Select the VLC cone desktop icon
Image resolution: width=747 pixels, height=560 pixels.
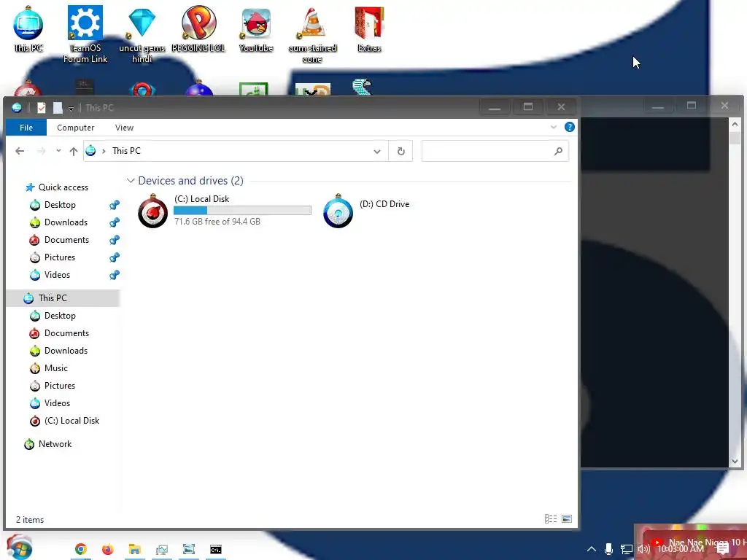(x=312, y=34)
